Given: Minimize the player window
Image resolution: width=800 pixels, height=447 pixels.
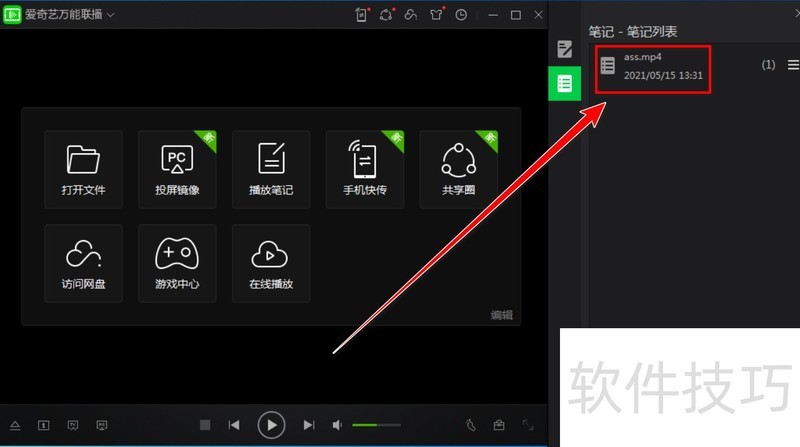Looking at the screenshot, I should 493,15.
